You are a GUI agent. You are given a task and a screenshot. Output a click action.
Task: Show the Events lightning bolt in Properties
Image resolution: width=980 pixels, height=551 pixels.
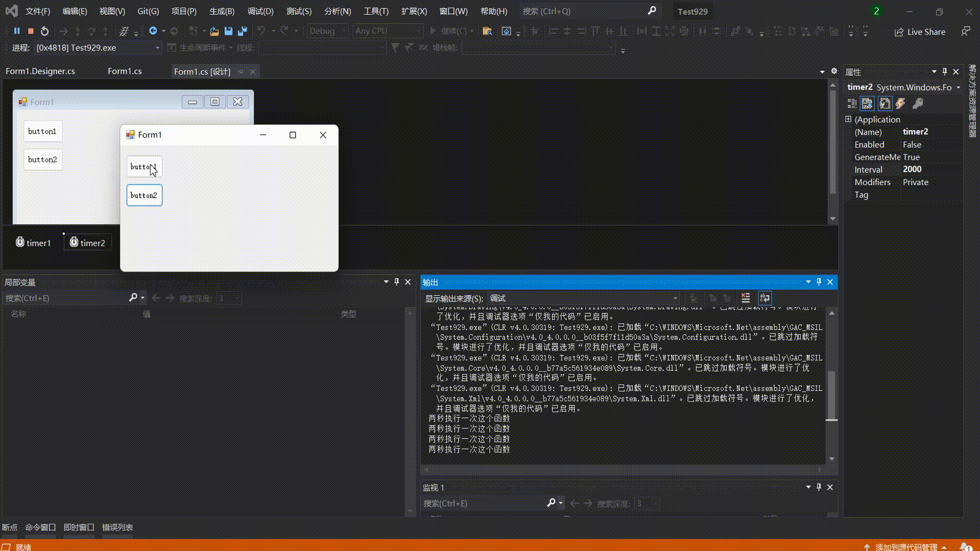(900, 104)
